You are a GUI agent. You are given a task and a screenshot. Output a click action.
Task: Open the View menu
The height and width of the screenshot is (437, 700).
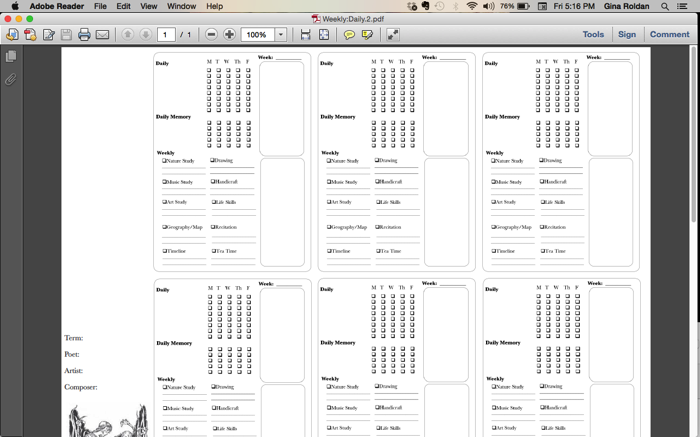pyautogui.click(x=149, y=6)
